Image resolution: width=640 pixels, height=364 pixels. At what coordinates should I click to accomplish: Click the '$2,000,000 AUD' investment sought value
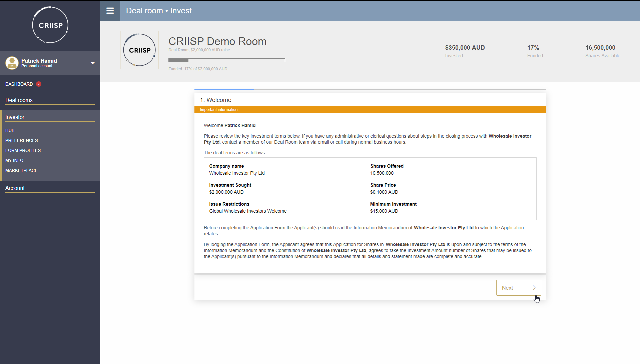click(226, 192)
